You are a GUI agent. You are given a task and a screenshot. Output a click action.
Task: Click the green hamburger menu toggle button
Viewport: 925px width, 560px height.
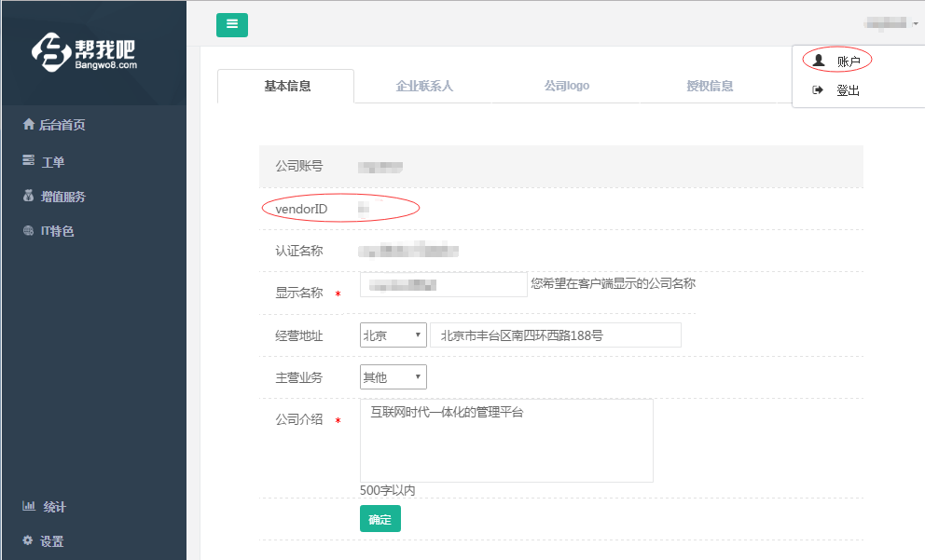tap(232, 24)
